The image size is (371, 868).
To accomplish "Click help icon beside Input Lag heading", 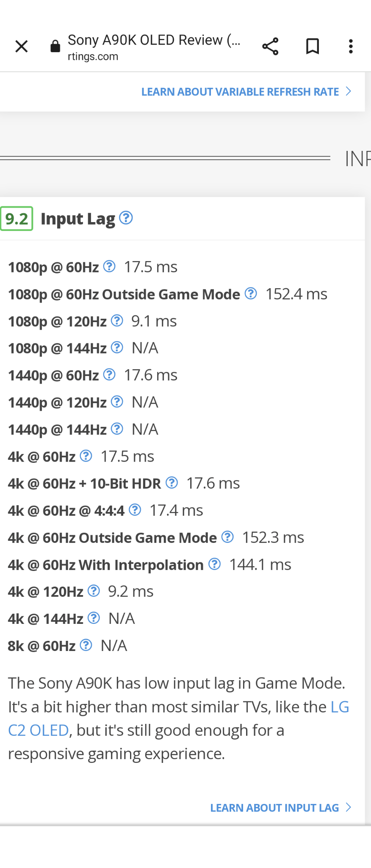I will [x=126, y=218].
